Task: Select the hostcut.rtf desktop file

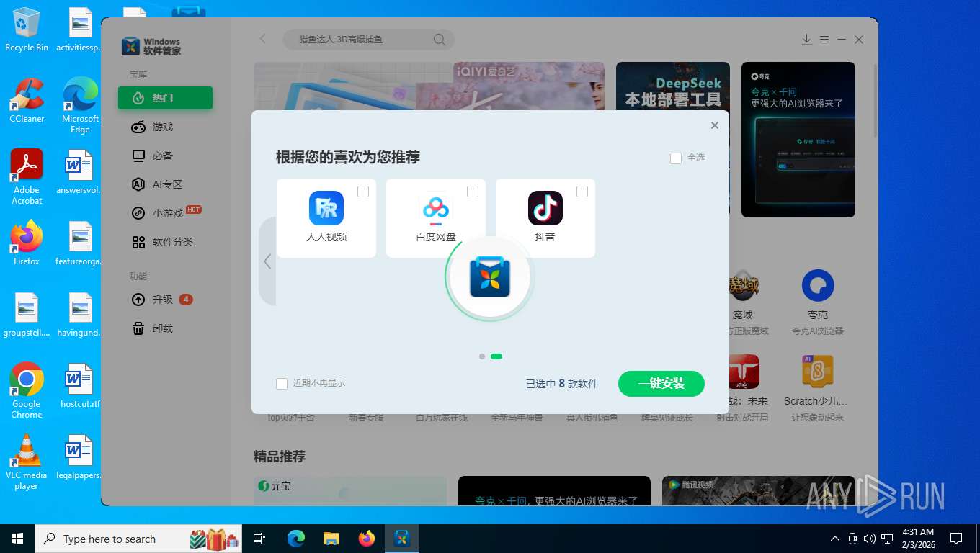Action: (x=80, y=386)
